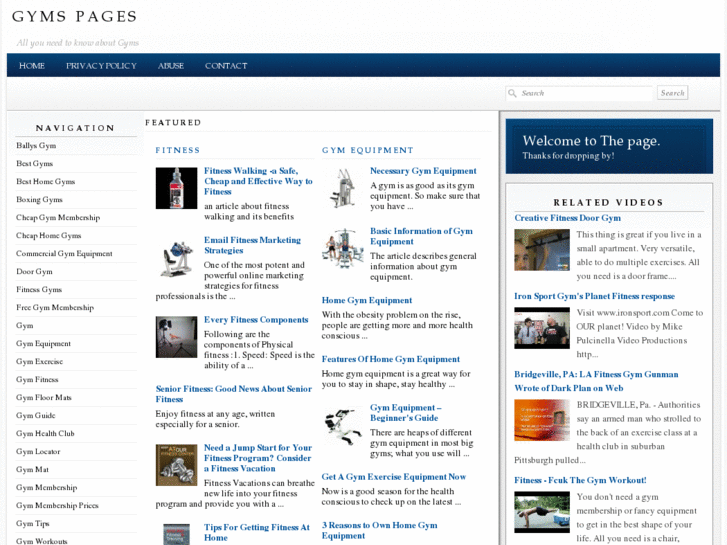Open the Creative Fitness Door Gym video title
727x545 pixels.
(x=568, y=218)
